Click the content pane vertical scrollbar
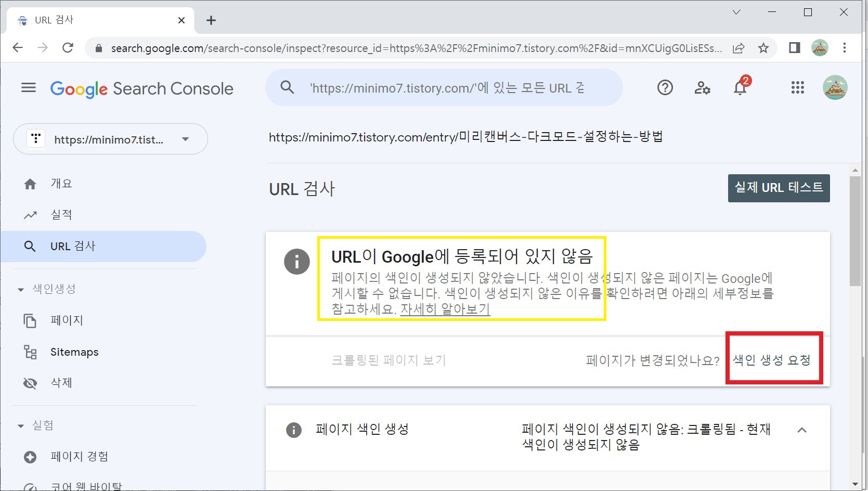Image resolution: width=868 pixels, height=491 pixels. click(855, 231)
